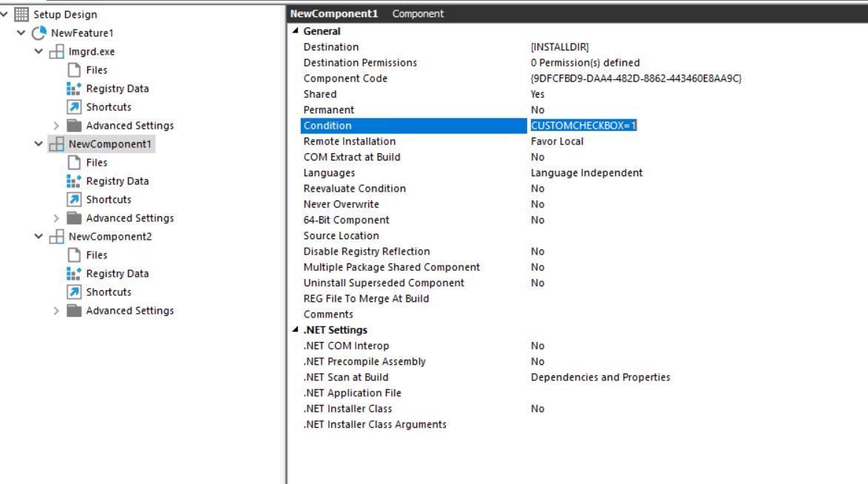Viewport: 868px width, 484px height.
Task: Select Files under NewComponent2
Action: (96, 255)
